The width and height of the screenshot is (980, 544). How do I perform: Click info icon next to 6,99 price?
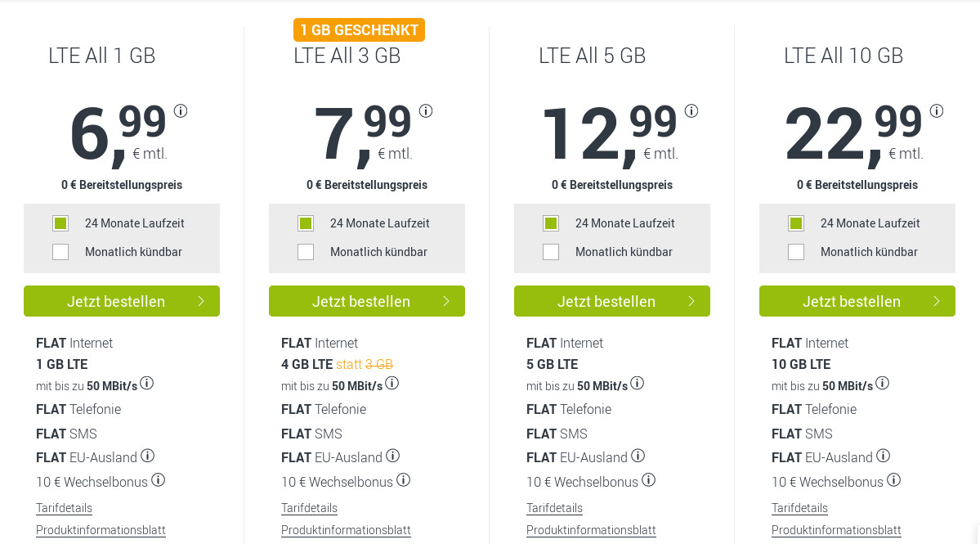[x=181, y=111]
